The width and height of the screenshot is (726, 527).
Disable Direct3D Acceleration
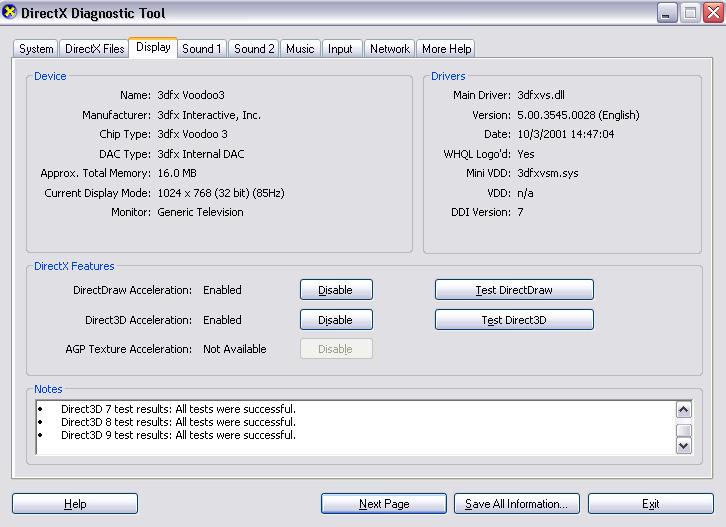point(336,320)
